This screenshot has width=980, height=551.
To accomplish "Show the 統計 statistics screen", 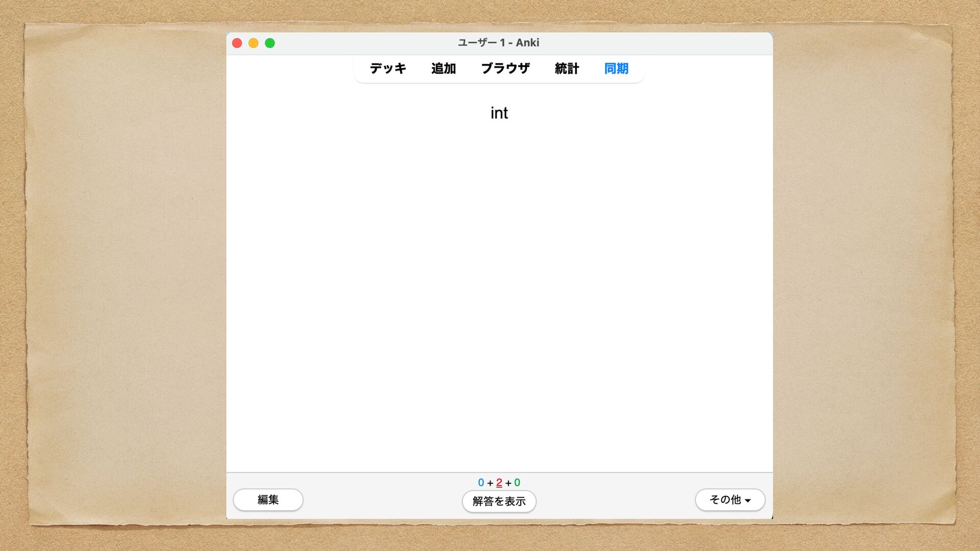I will 567,68.
